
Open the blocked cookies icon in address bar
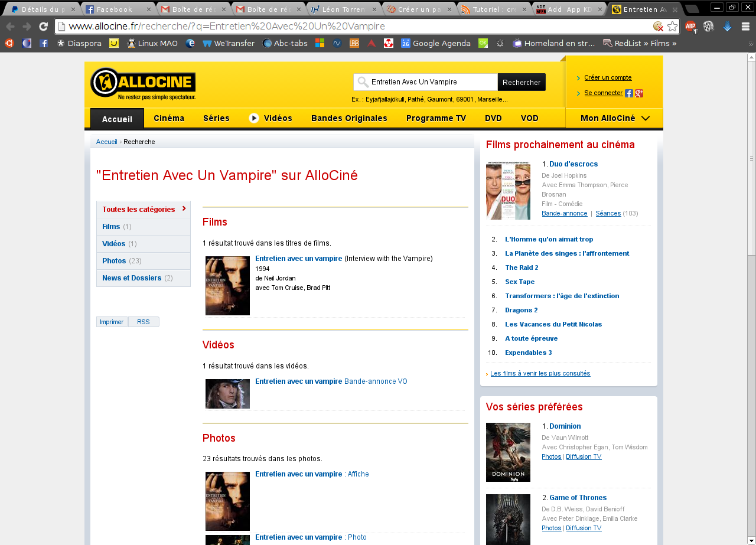click(x=658, y=27)
